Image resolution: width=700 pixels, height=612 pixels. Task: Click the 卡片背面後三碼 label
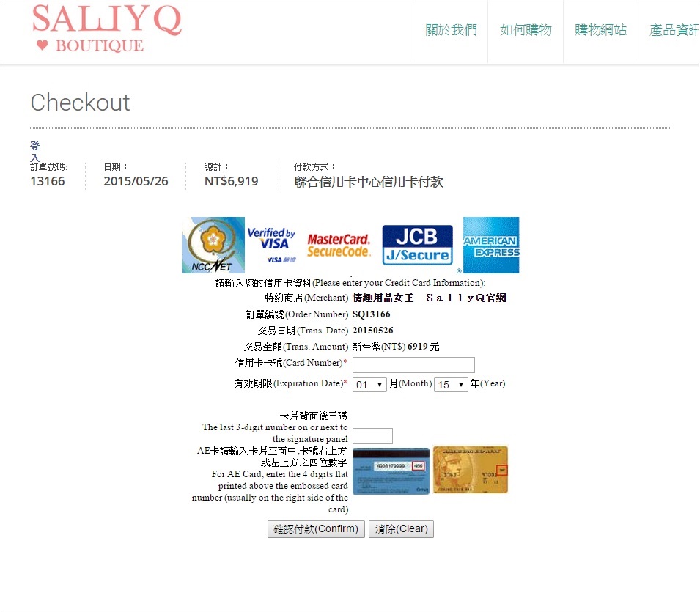[x=314, y=416]
